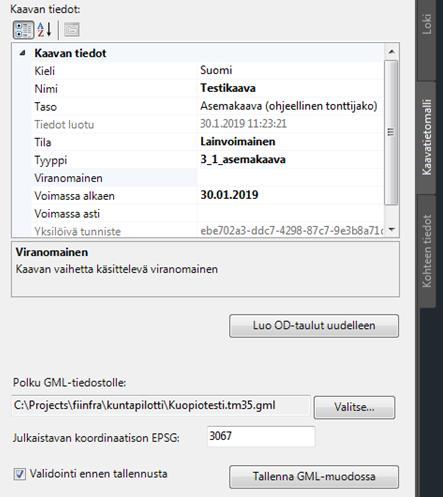Screen dimensions: 443x497
Task: Click Luo OD-taulut uudelleen button
Action: pos(314,326)
